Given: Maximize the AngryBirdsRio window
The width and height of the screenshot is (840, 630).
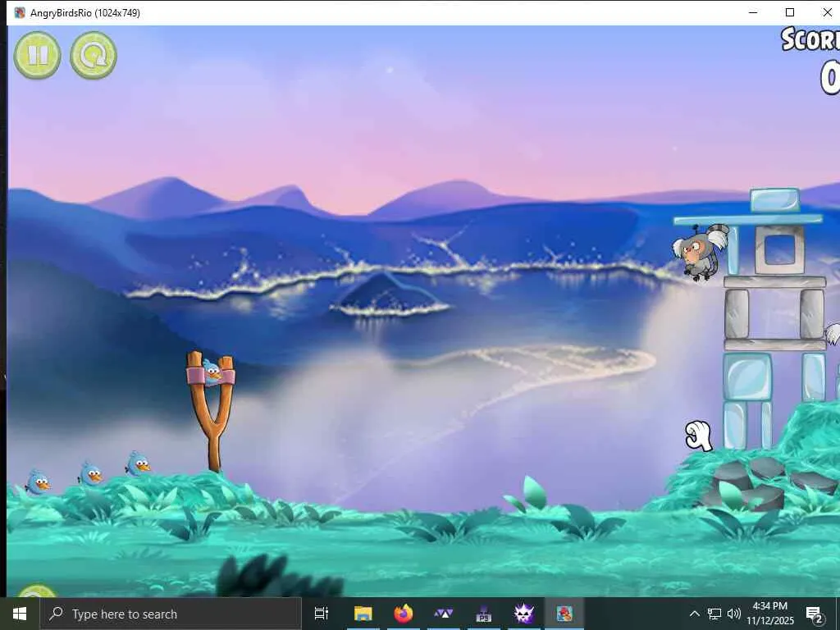Looking at the screenshot, I should [x=790, y=12].
